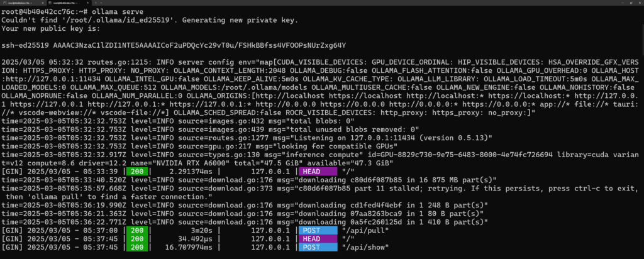The image size is (644, 259).
Task: Click the blue POST label for /api/pull
Action: [318, 230]
